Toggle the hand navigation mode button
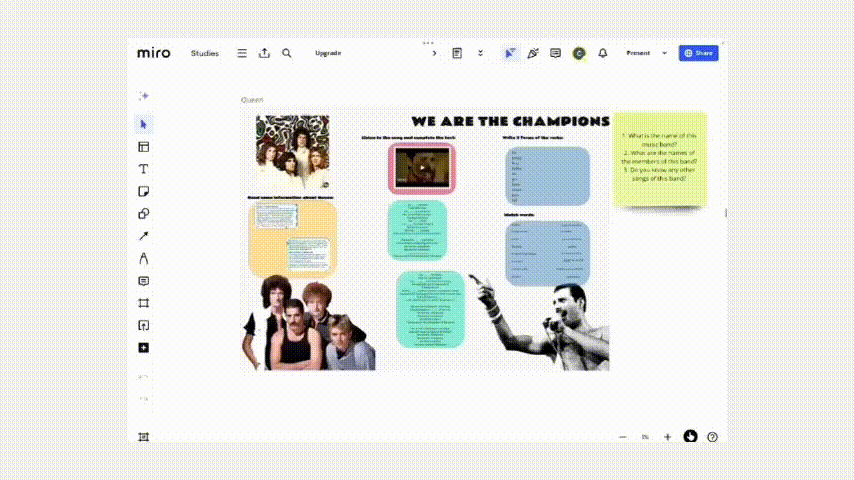 tap(690, 436)
